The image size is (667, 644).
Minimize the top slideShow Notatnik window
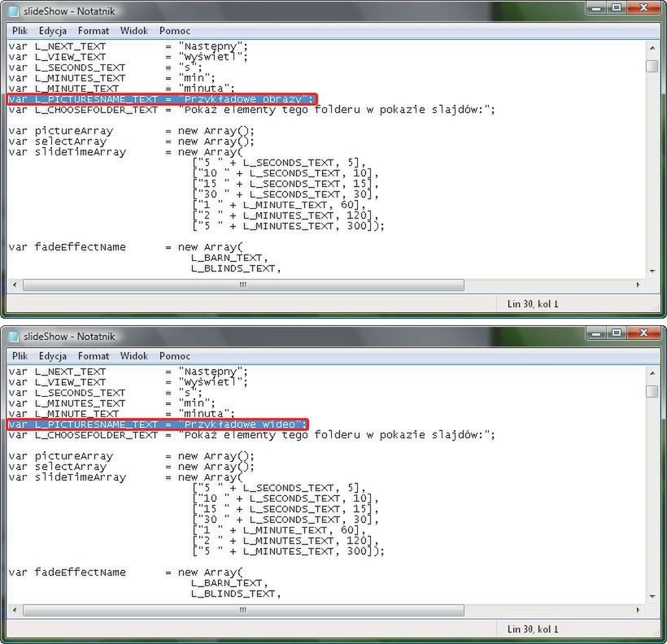[x=596, y=8]
